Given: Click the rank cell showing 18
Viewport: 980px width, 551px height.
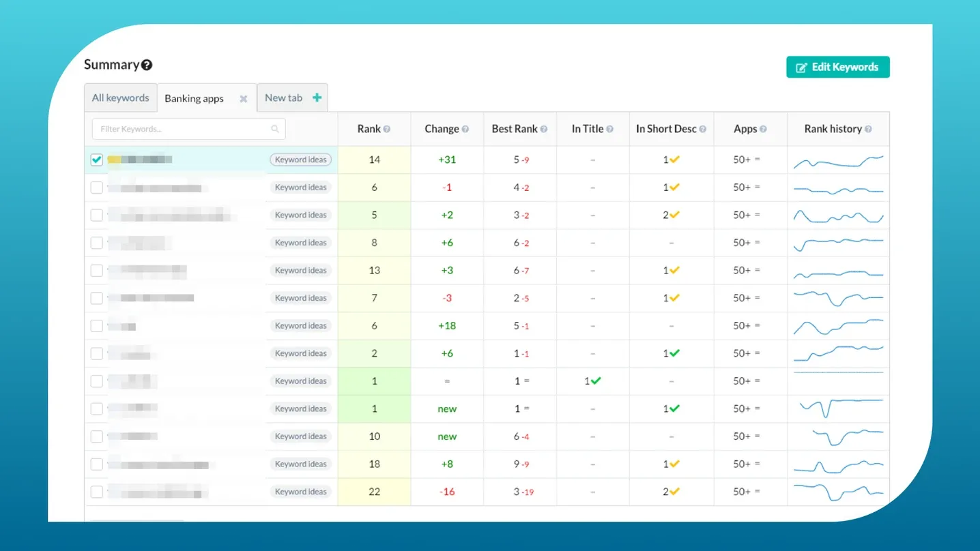Looking at the screenshot, I should (x=374, y=464).
